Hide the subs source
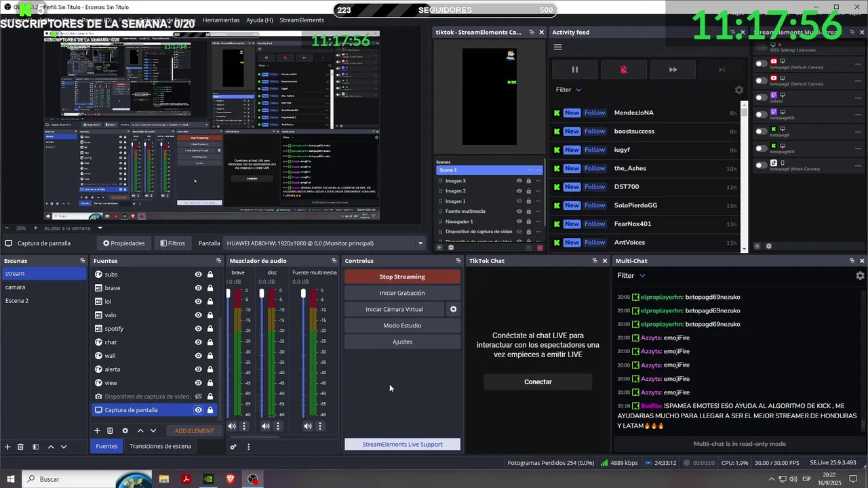 199,274
